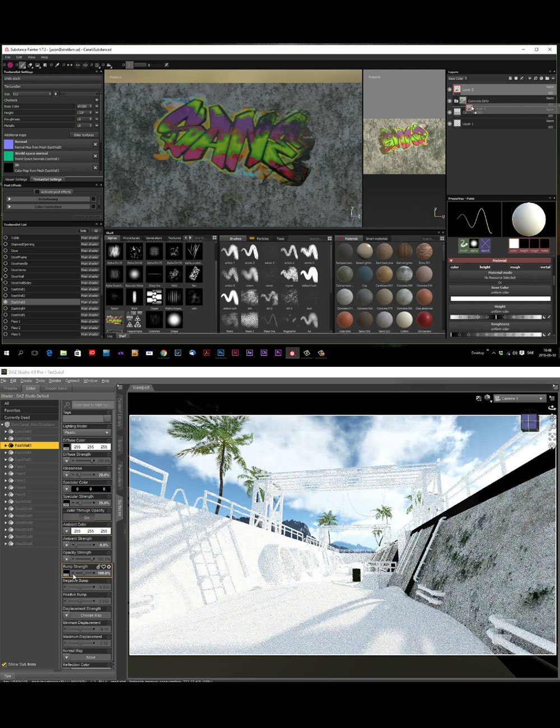Click the Bump Strength link icon
Image resolution: width=560 pixels, height=728 pixels.
pyautogui.click(x=99, y=567)
